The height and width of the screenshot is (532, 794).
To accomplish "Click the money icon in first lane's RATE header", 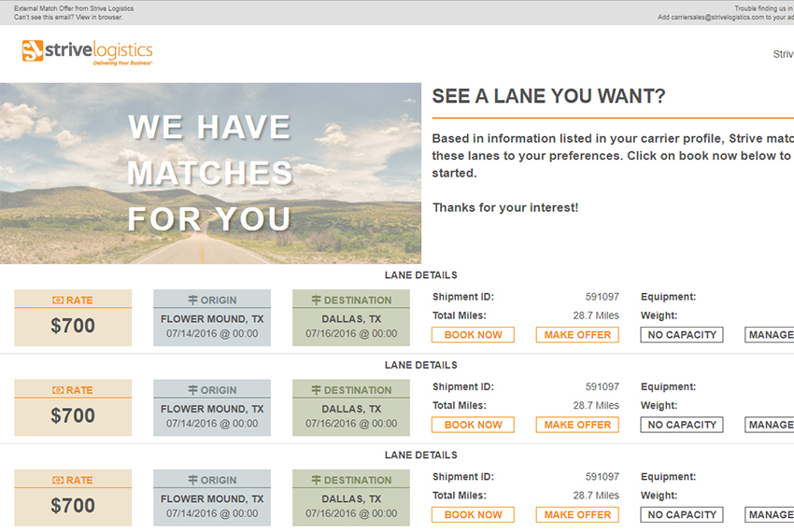I will pos(58,301).
